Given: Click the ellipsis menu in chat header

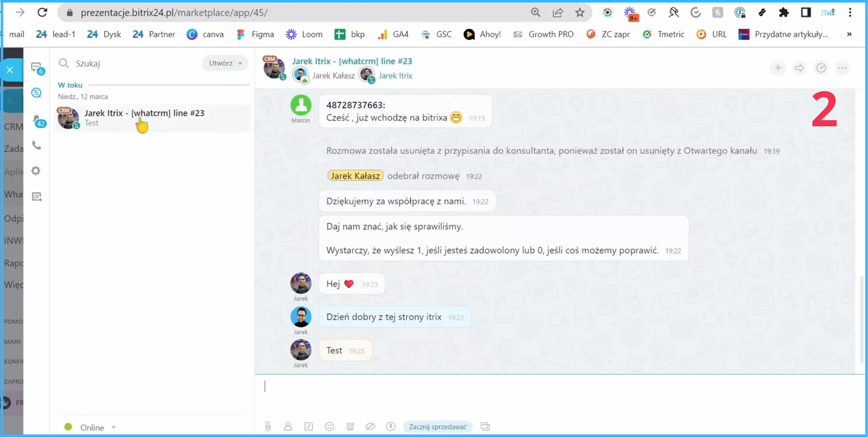Looking at the screenshot, I should 843,68.
